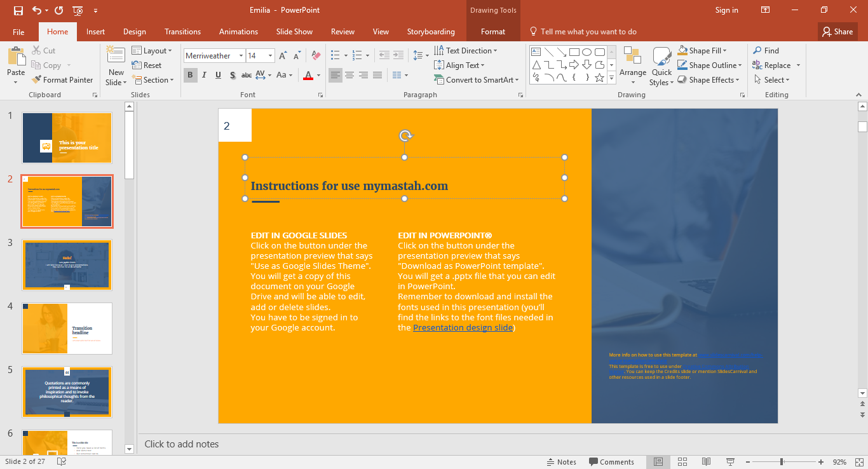Toggle Italic formatting
The height and width of the screenshot is (469, 868).
tap(204, 75)
